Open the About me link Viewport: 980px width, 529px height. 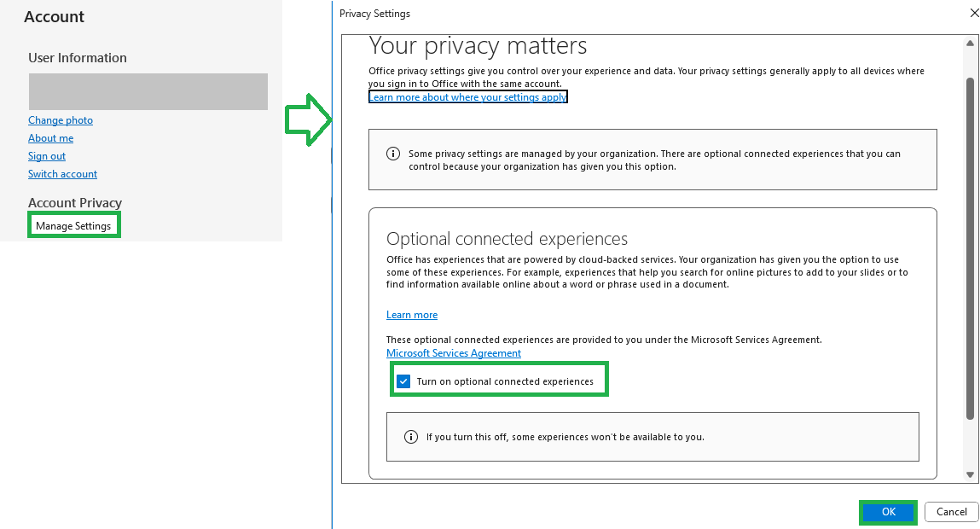50,138
